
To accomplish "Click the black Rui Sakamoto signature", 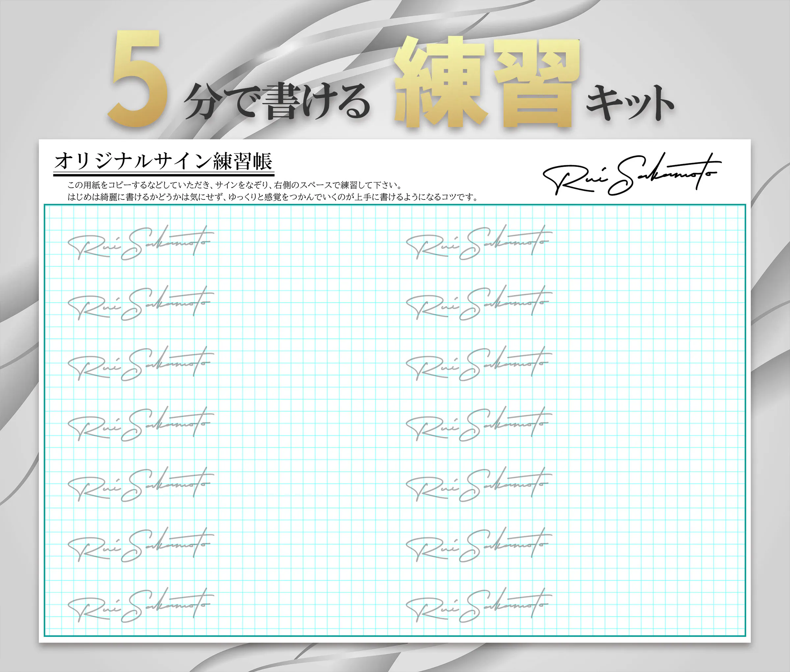I will coord(631,175).
